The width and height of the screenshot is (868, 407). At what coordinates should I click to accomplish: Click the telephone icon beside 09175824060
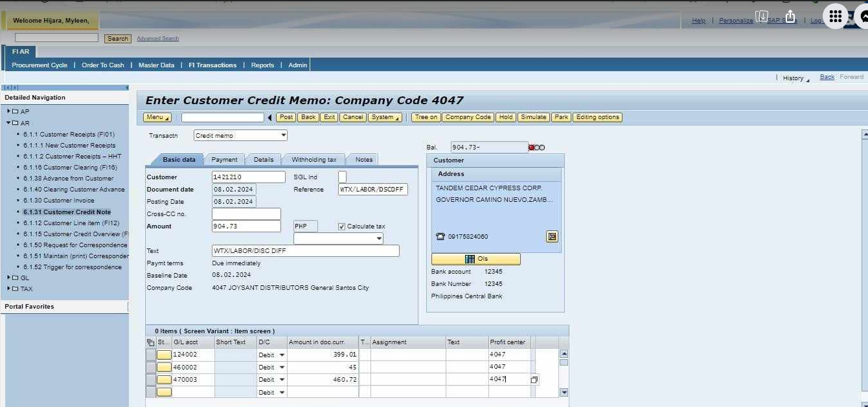440,237
